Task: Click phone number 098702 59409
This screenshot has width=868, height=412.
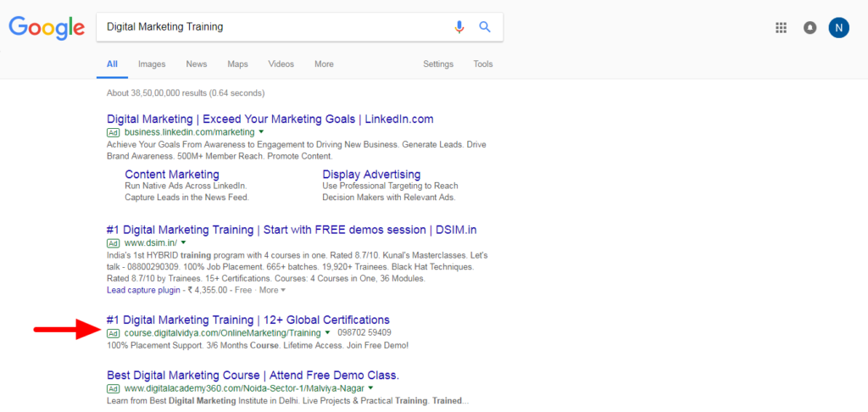Action: point(364,333)
